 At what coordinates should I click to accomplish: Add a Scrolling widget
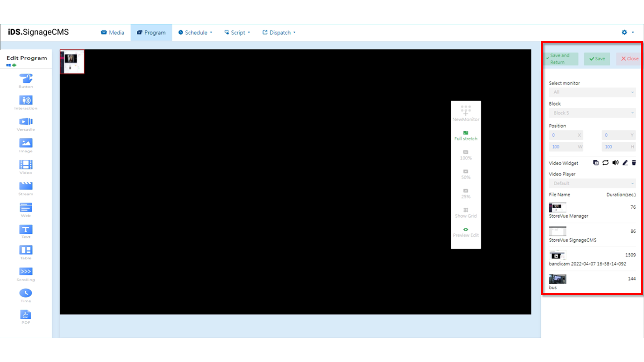click(26, 273)
